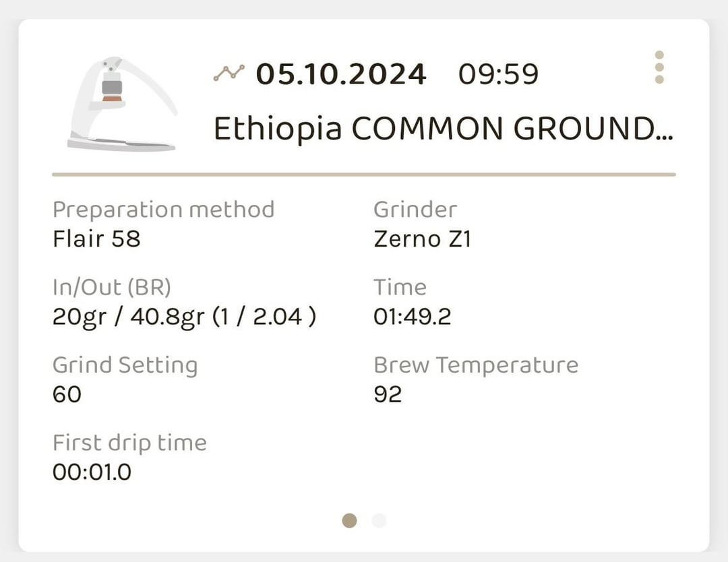Click the brew date 05.10.2024
The height and width of the screenshot is (562, 728).
pyautogui.click(x=341, y=73)
